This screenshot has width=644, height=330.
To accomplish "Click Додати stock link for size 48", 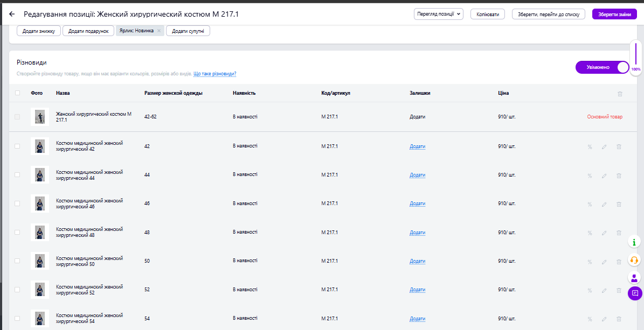I will tap(417, 233).
